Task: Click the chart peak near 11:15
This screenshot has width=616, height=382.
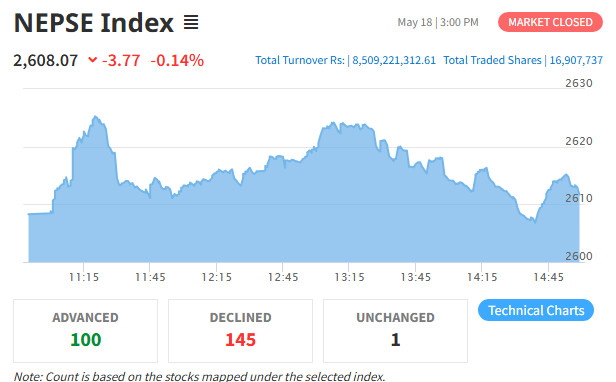Action: (x=95, y=117)
